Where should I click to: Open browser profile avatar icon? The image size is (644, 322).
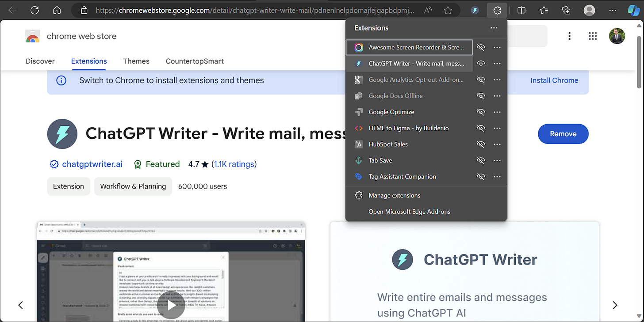point(589,10)
